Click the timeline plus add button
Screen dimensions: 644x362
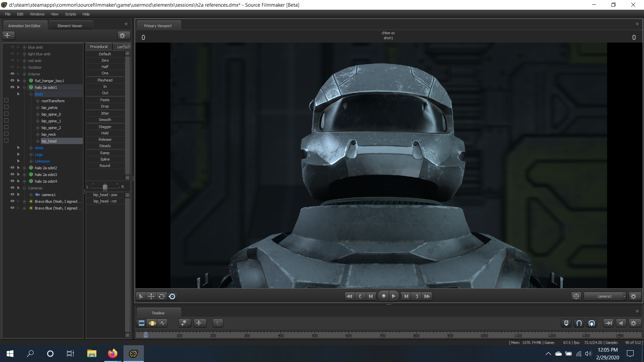(x=200, y=323)
